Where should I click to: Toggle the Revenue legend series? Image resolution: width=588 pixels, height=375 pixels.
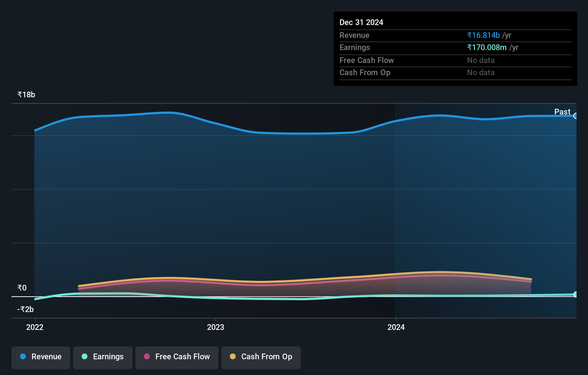(x=41, y=357)
